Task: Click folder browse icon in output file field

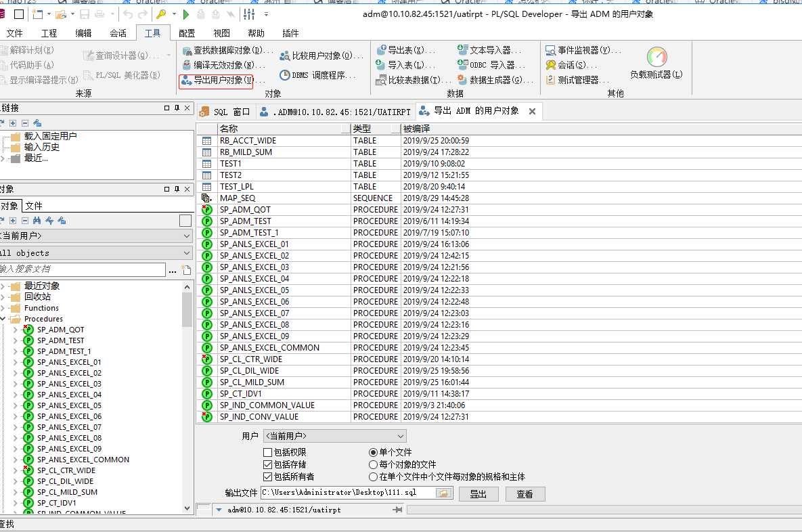Action: click(443, 493)
